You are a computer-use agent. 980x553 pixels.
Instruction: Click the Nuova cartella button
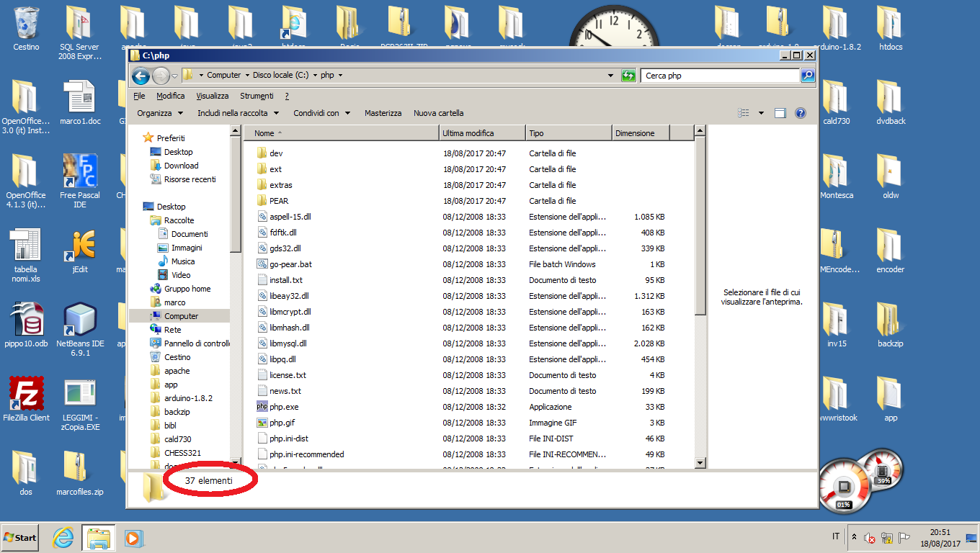(438, 113)
